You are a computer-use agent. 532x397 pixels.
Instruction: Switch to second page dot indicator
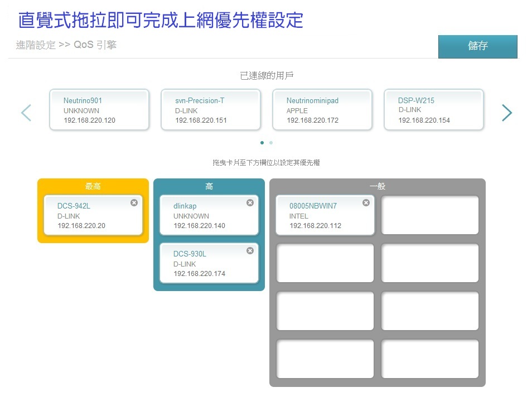coord(271,143)
